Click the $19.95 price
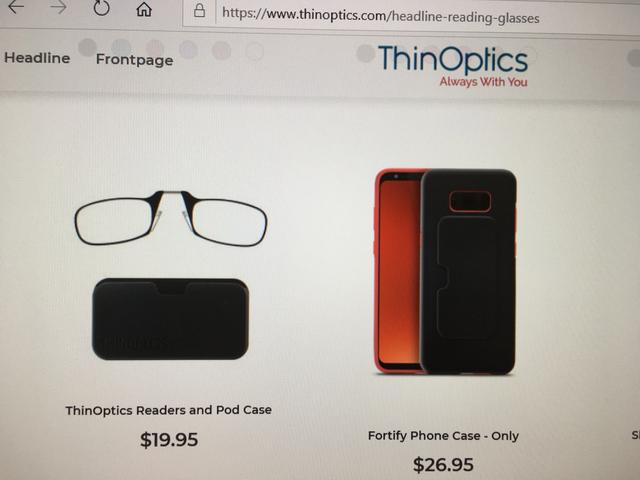640x480 pixels. pyautogui.click(x=169, y=440)
